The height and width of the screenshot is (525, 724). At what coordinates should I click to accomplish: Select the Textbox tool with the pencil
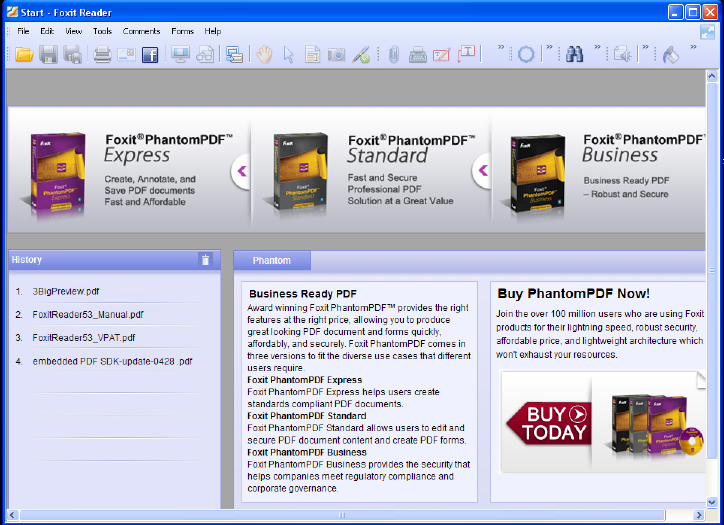pyautogui.click(x=442, y=54)
